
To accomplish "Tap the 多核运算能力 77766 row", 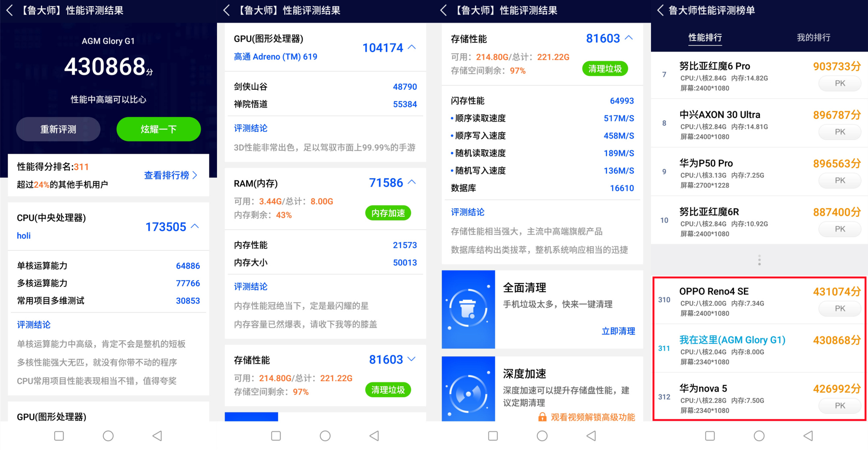I will pyautogui.click(x=108, y=283).
